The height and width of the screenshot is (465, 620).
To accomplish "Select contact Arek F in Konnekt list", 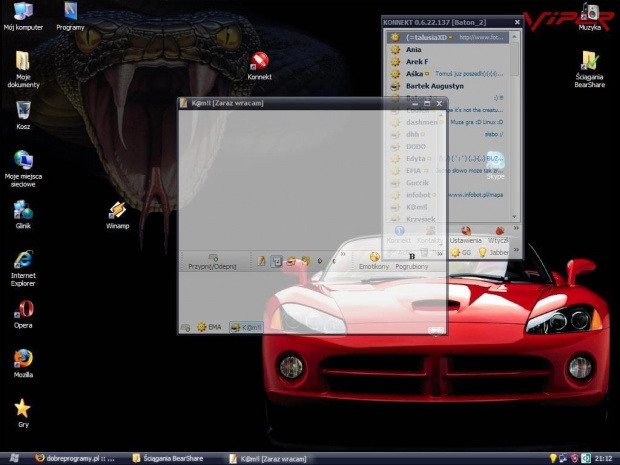I will pyautogui.click(x=448, y=62).
